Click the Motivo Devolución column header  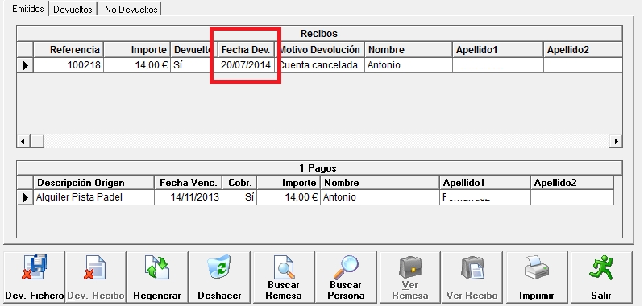click(x=319, y=50)
